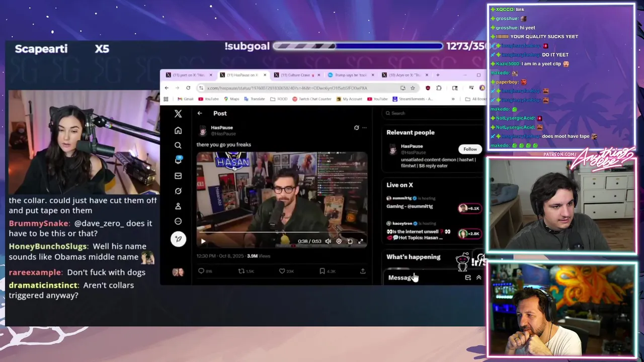Play the HasPause video
The height and width of the screenshot is (362, 644).
click(x=203, y=241)
